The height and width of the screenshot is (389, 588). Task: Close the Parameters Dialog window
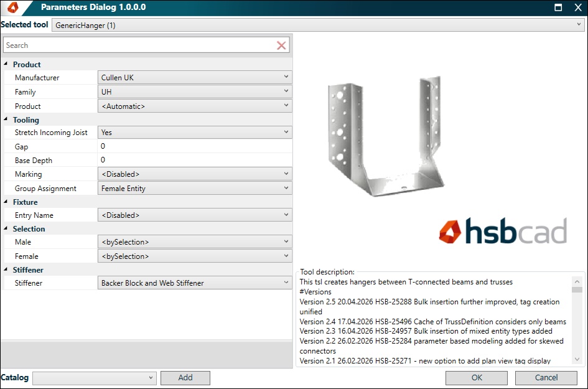[578, 7]
